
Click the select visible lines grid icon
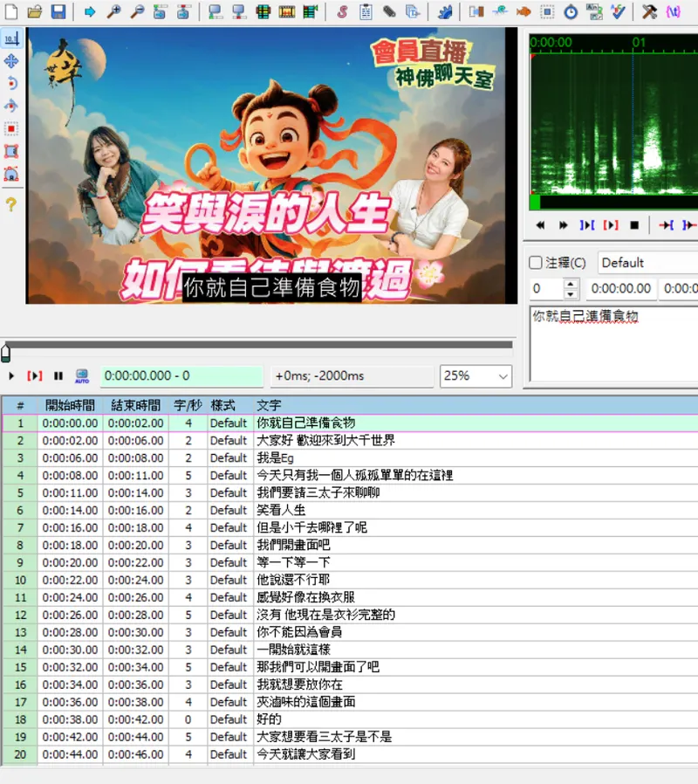(263, 11)
